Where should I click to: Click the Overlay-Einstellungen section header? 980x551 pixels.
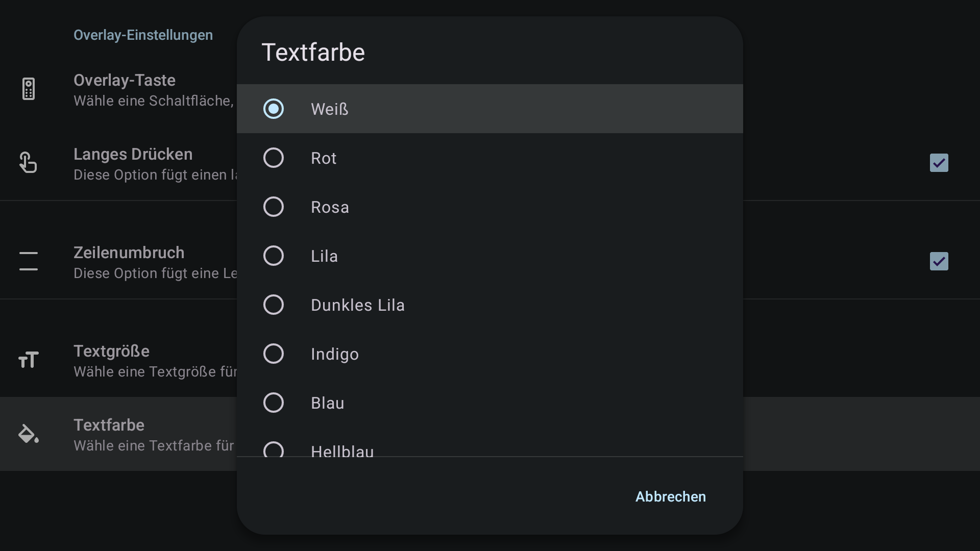tap(143, 35)
